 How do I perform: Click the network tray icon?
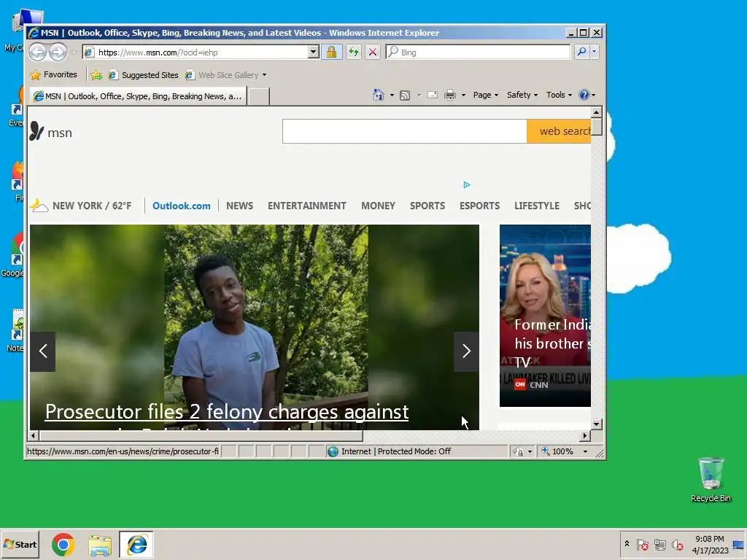coord(659,544)
